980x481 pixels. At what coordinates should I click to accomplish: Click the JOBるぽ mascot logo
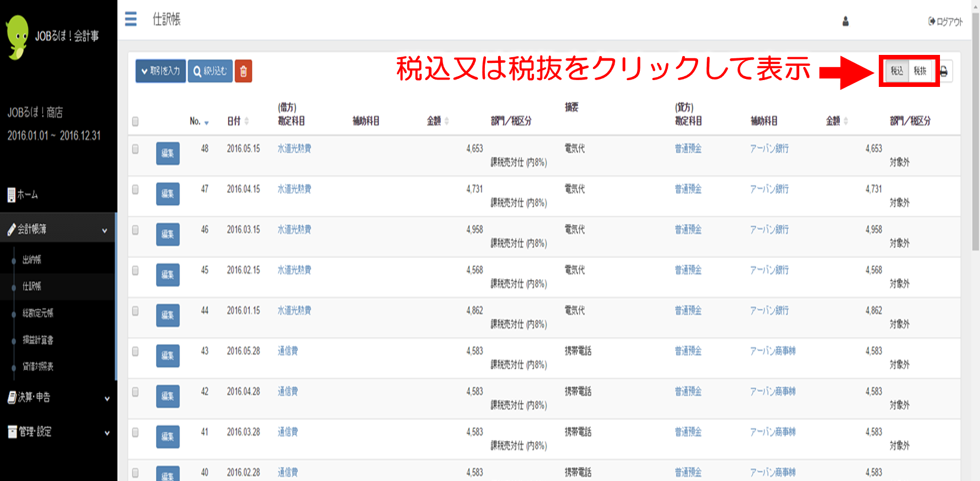click(x=18, y=37)
